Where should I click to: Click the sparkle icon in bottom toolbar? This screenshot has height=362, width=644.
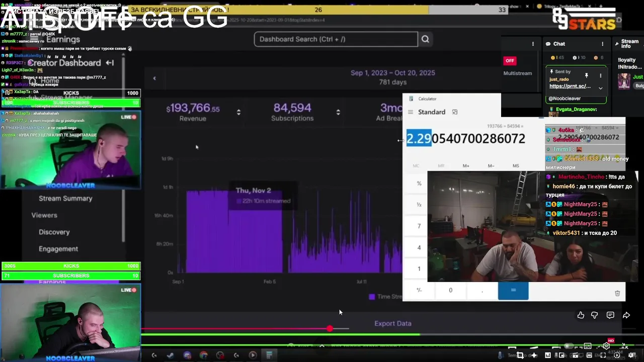534,355
